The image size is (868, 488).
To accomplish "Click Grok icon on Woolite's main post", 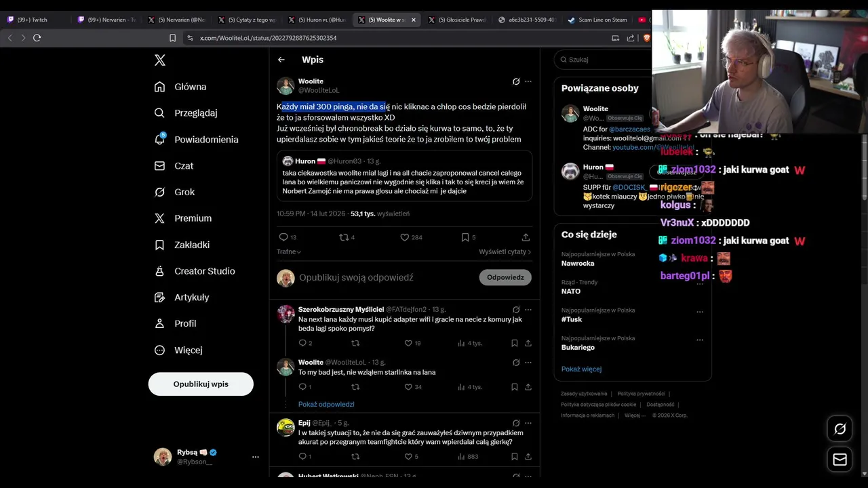I will pyautogui.click(x=516, y=81).
